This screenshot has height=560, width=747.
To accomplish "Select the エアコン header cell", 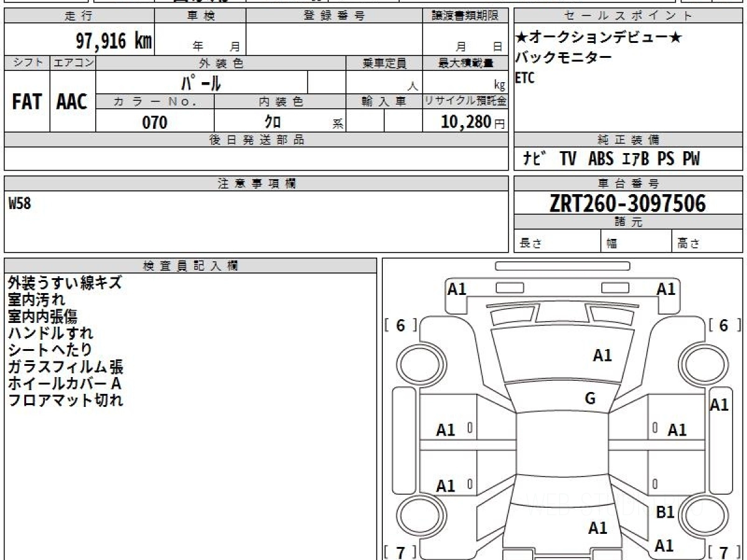I will pos(73,63).
